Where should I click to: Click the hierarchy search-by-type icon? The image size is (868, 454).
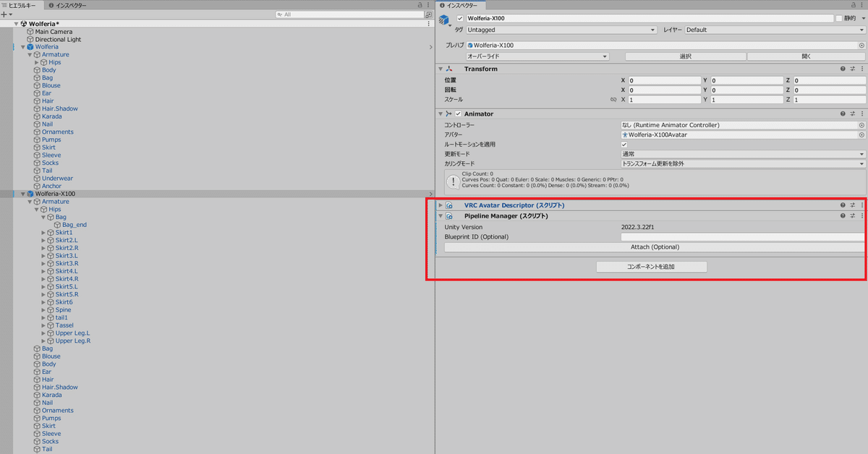(428, 14)
